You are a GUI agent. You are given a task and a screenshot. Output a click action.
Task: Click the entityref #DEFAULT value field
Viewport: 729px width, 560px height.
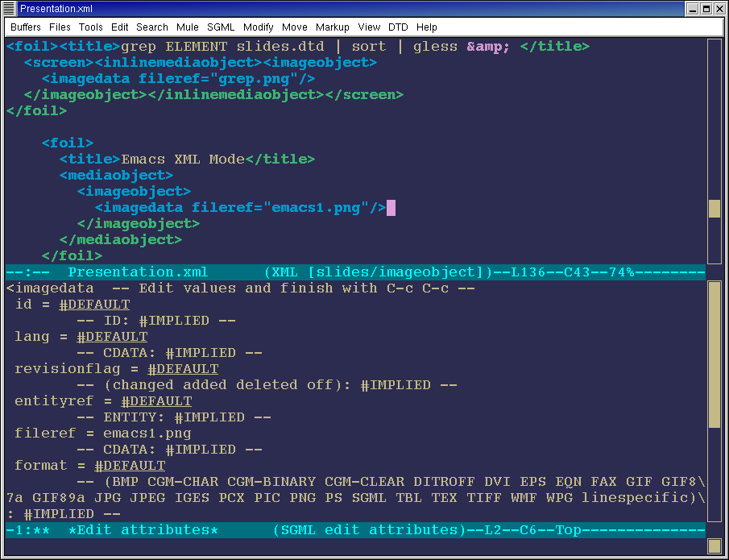[156, 401]
